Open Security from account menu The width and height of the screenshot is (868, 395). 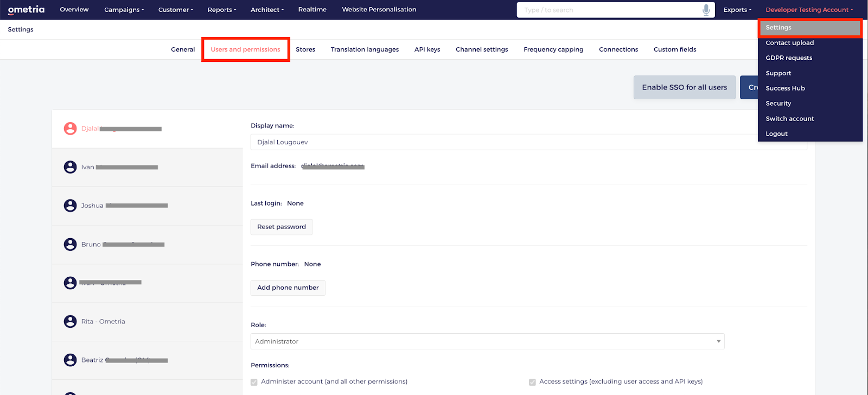click(778, 104)
